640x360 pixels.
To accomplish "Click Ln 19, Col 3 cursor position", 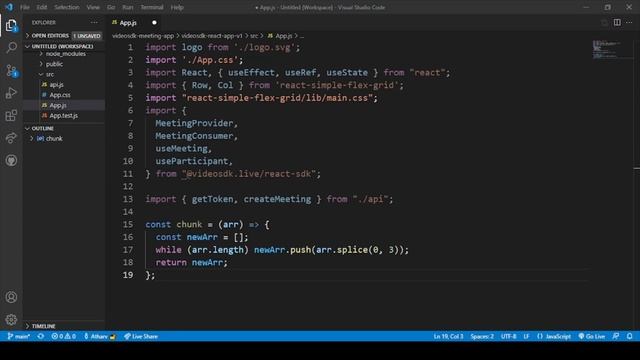I will coord(448,336).
